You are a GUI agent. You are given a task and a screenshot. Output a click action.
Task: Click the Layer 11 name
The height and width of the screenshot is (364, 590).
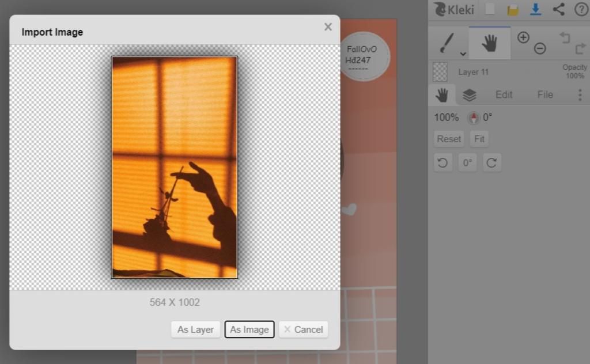click(x=474, y=72)
